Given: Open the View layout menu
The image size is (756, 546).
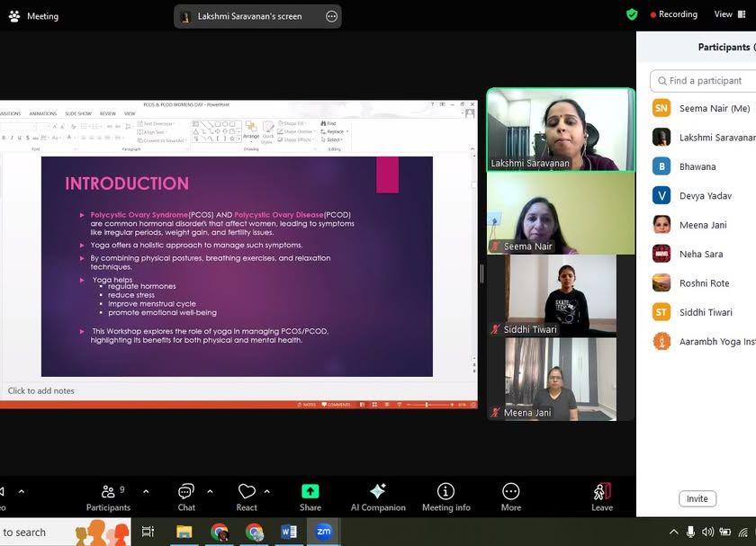Looking at the screenshot, I should [724, 14].
